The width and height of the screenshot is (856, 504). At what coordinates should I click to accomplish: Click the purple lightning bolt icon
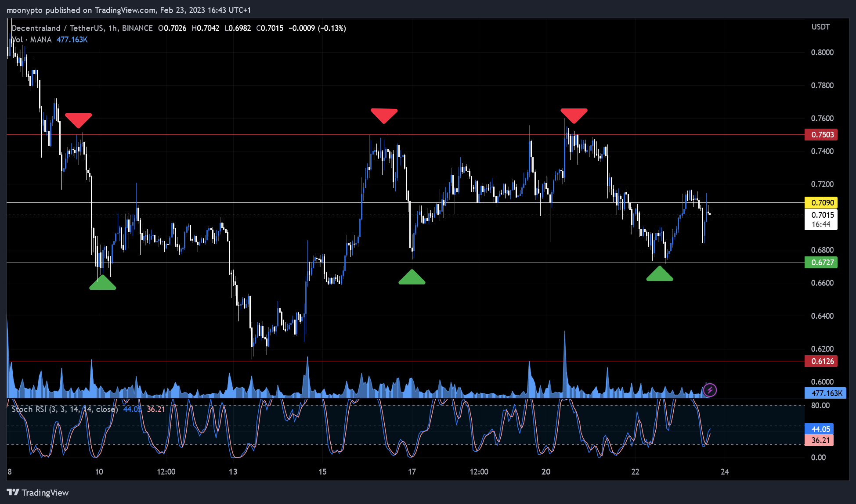710,390
